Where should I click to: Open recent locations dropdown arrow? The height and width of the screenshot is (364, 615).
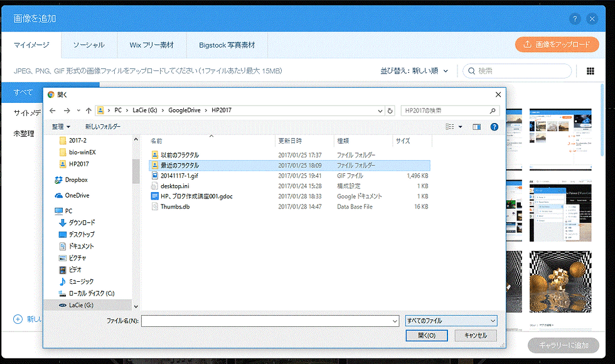coord(78,110)
